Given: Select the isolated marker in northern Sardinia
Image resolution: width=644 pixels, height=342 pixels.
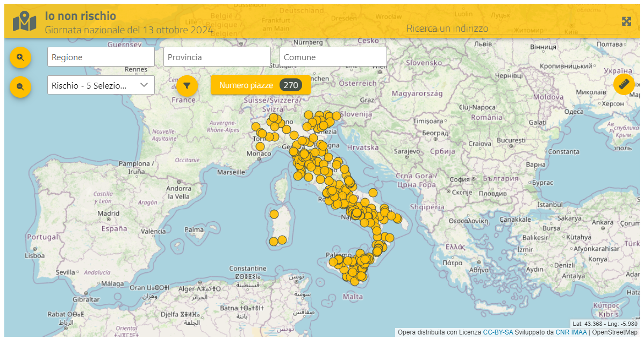Looking at the screenshot, I should tap(274, 214).
